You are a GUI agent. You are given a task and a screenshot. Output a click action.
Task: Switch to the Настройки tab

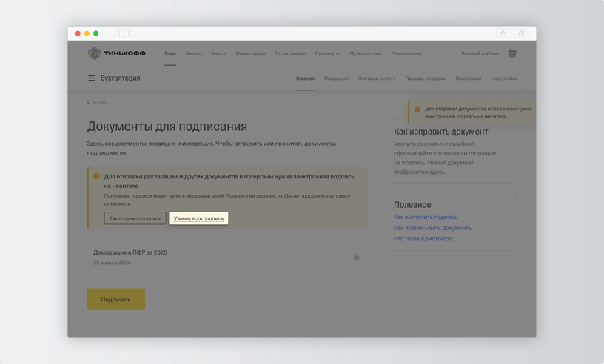click(x=503, y=78)
